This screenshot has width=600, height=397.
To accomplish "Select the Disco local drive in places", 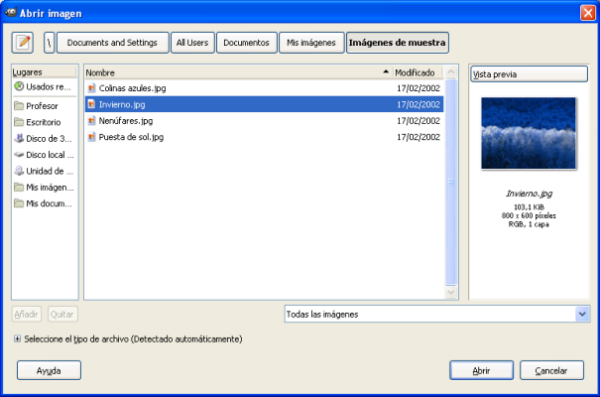I will [44, 155].
